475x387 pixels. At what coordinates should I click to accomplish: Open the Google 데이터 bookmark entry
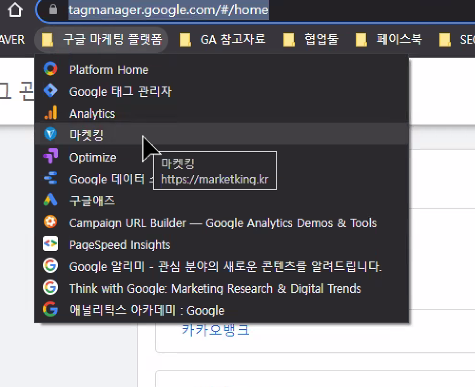pyautogui.click(x=221, y=179)
